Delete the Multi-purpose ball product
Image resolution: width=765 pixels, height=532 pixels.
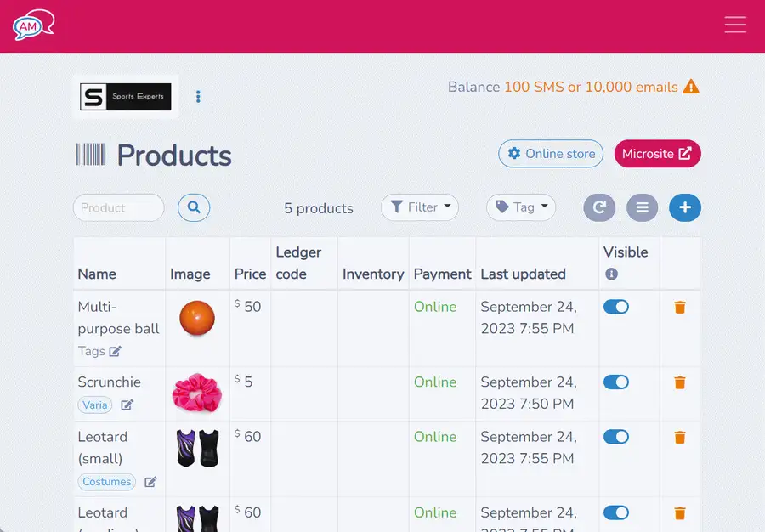[x=680, y=307]
